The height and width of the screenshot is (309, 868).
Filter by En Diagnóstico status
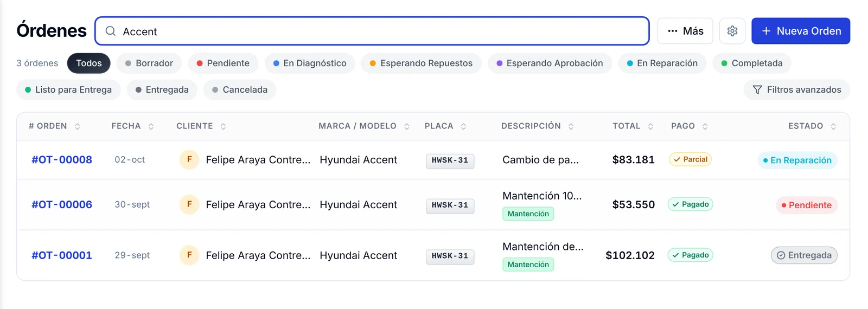(310, 63)
